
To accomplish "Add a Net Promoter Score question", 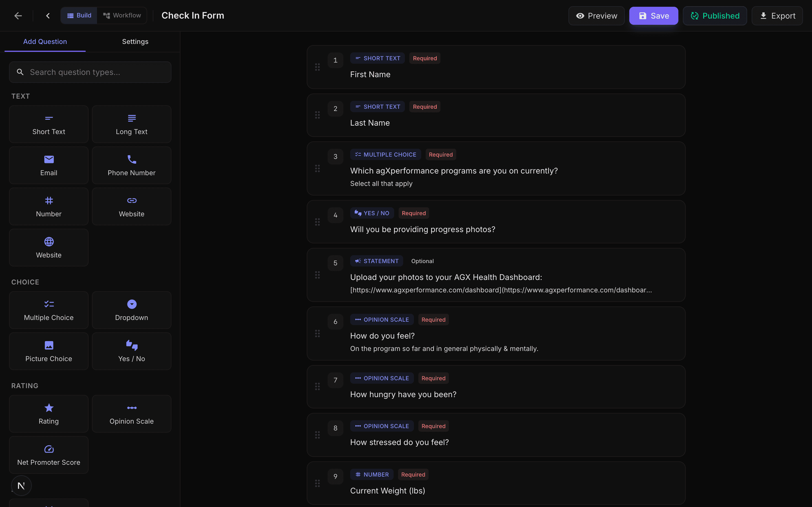I will click(x=49, y=455).
